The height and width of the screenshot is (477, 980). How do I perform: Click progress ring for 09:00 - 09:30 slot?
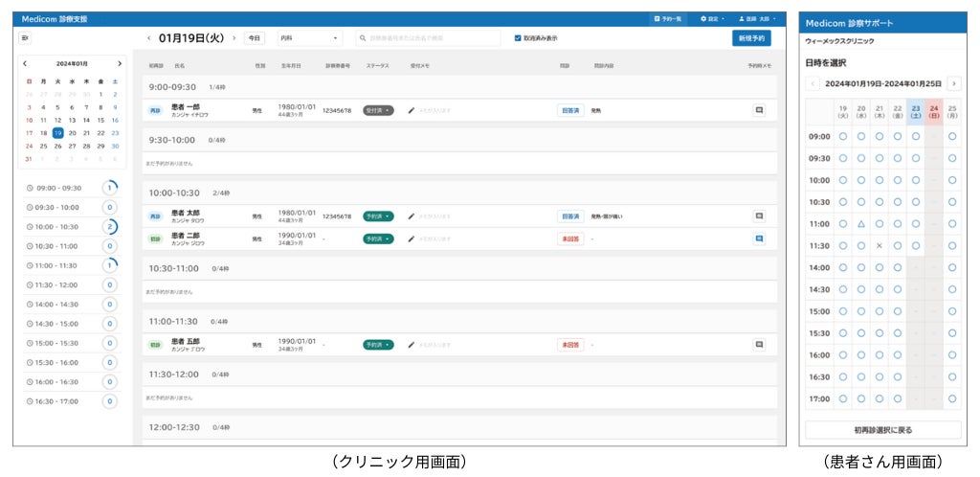(x=109, y=188)
